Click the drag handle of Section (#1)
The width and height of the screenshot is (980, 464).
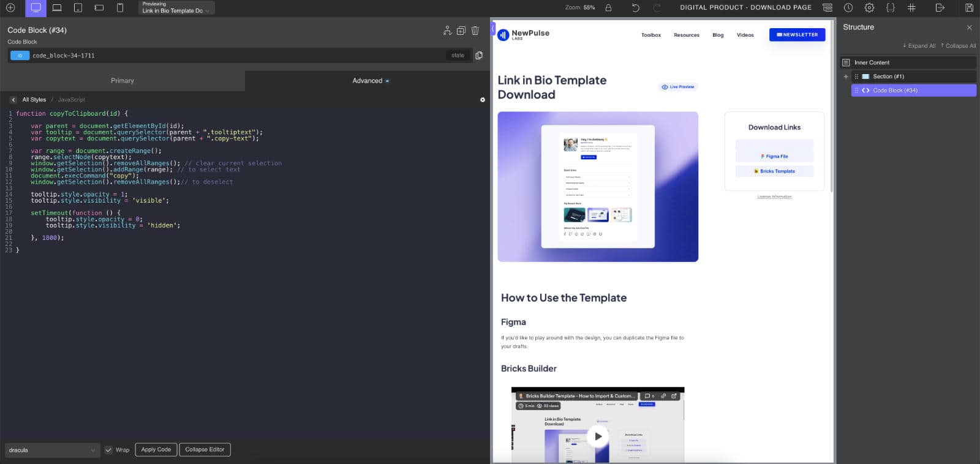click(x=856, y=77)
